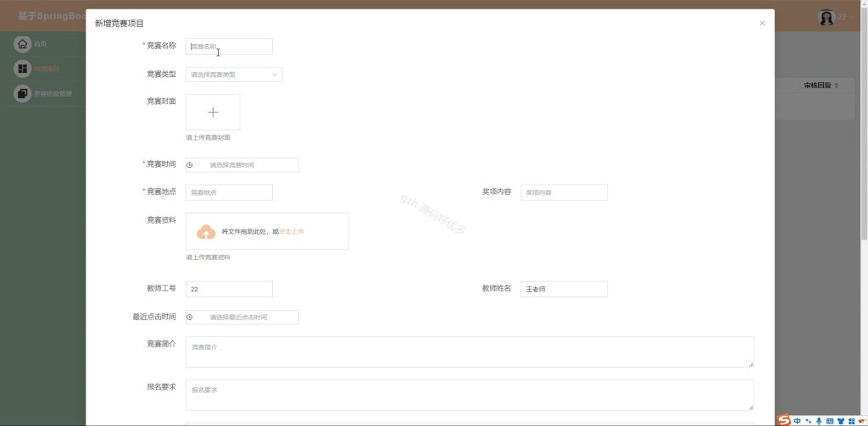Click the page vertical scrollbar on the right
Screen dimensions: 868x426
coord(864,124)
